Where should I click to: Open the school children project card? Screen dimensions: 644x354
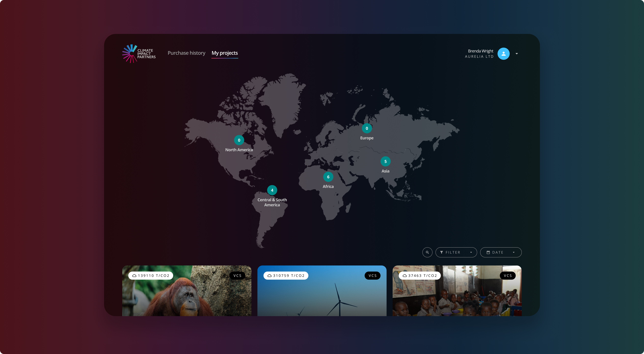click(457, 298)
